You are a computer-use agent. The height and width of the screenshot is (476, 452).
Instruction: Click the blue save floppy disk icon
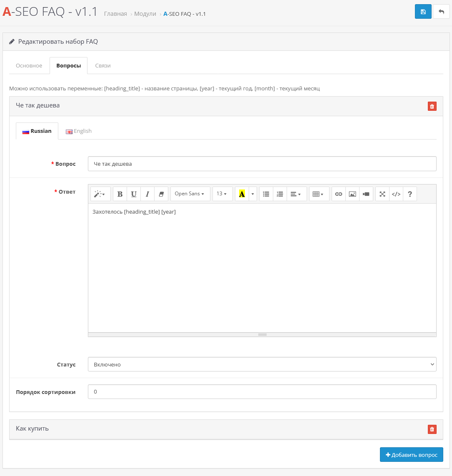(x=423, y=12)
